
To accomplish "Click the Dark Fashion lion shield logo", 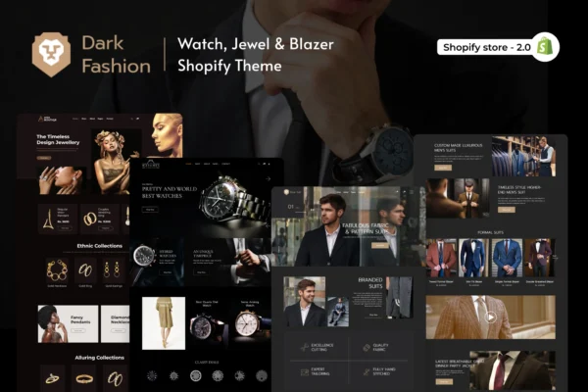I will [x=51, y=55].
